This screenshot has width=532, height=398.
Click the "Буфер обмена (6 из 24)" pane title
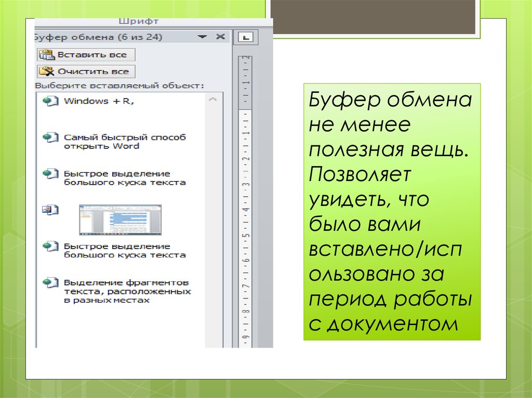coord(99,37)
